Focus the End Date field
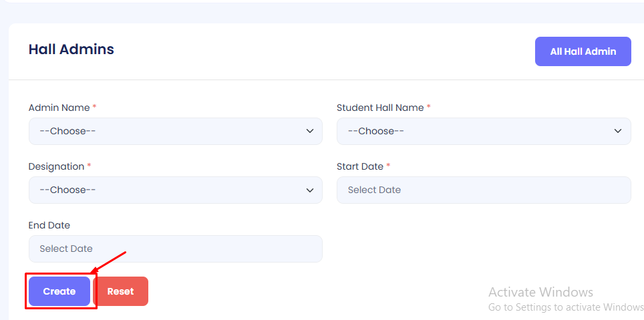Screen dimensions: 644x320 pyautogui.click(x=175, y=249)
